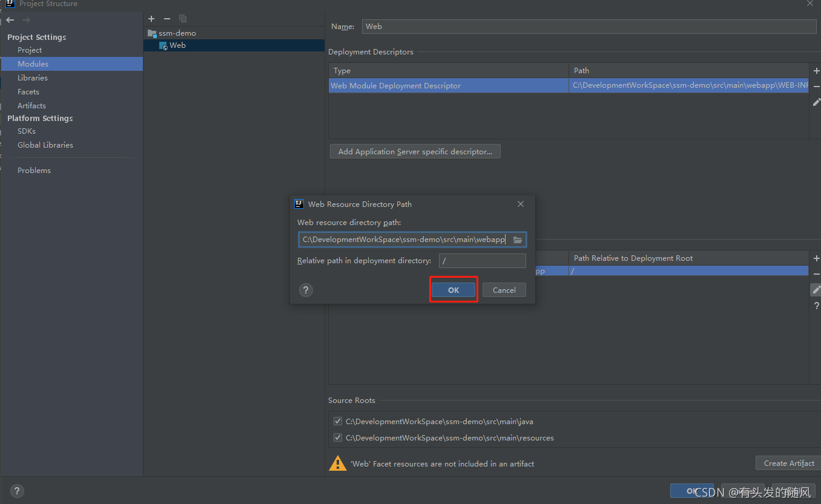Screen dimensions: 821x504
Task: Click Create Artifact button
Action: tap(789, 463)
